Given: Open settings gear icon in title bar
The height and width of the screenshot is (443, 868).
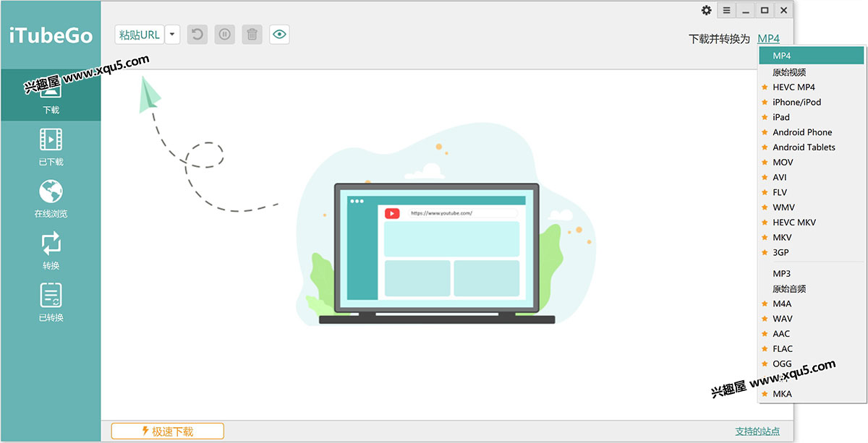Looking at the screenshot, I should click(707, 10).
